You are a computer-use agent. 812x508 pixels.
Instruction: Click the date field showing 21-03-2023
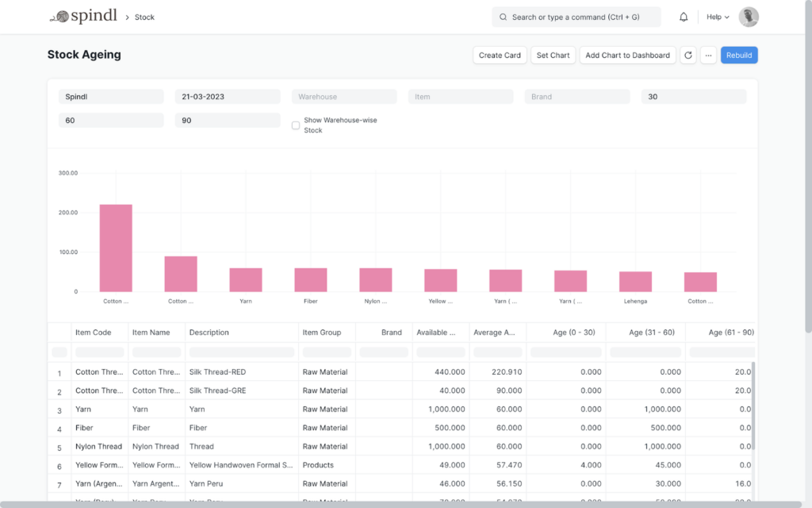[228, 96]
